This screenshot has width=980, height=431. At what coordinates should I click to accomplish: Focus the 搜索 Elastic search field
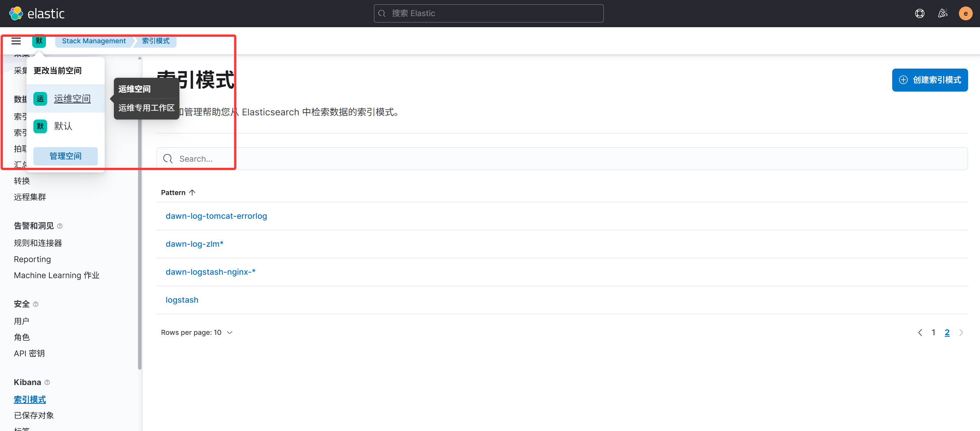pyautogui.click(x=488, y=13)
